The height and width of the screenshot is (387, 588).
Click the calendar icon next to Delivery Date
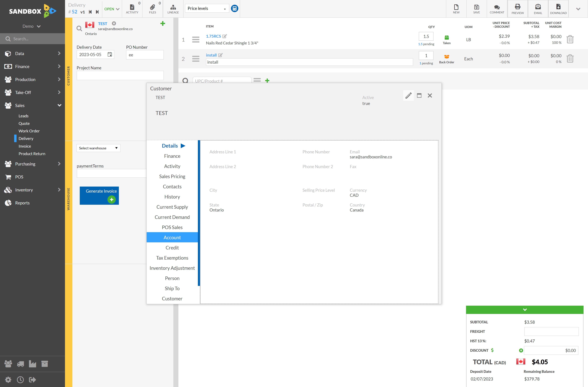point(110,54)
